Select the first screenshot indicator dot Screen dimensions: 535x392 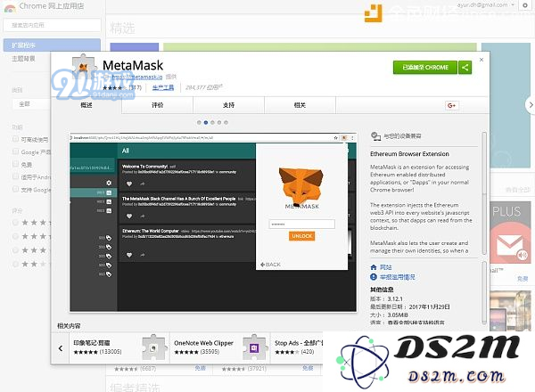[x=199, y=122]
